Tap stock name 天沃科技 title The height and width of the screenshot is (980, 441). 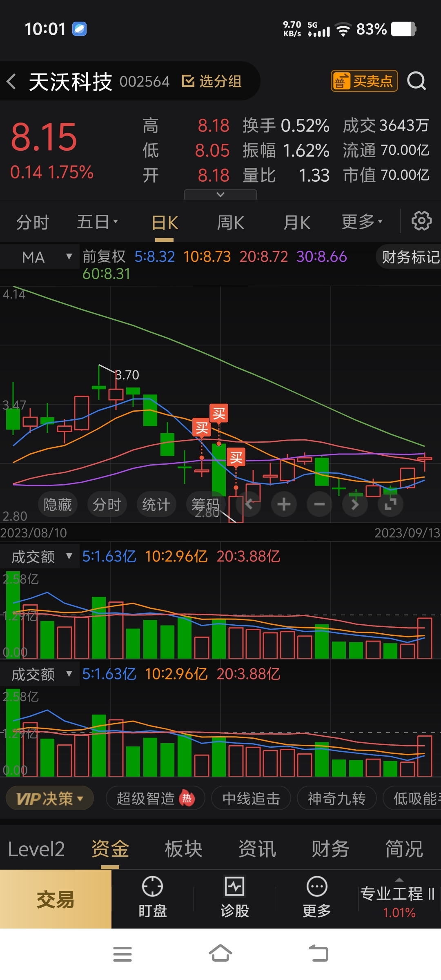pos(70,82)
